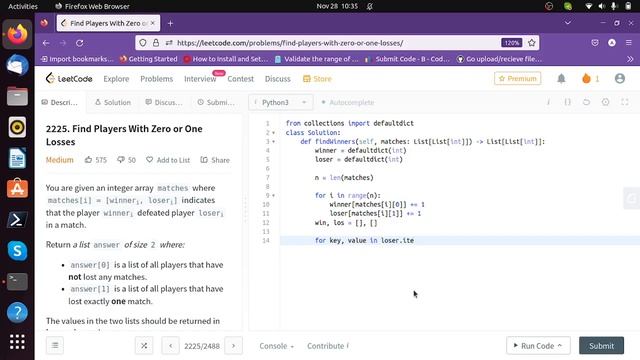
Task: Collapse code fold at line 2
Action: (273, 133)
